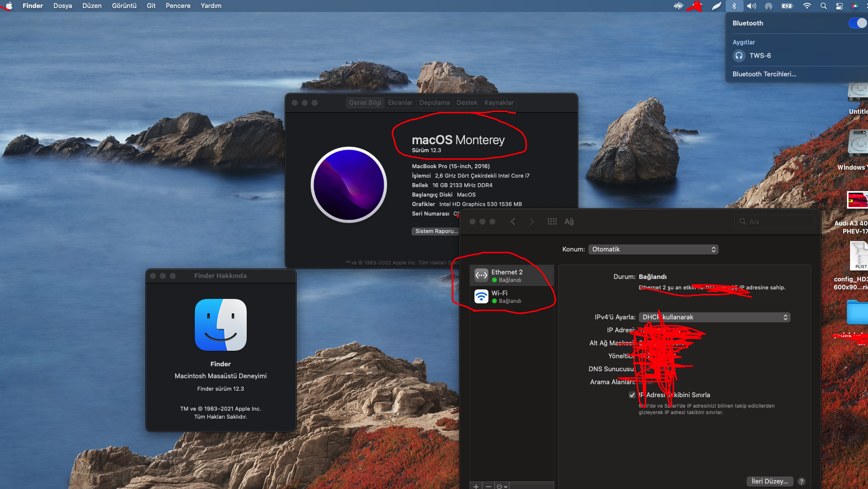Viewport: 868px width, 489px height.
Task: Go forward in the Network preferences window
Action: click(532, 222)
